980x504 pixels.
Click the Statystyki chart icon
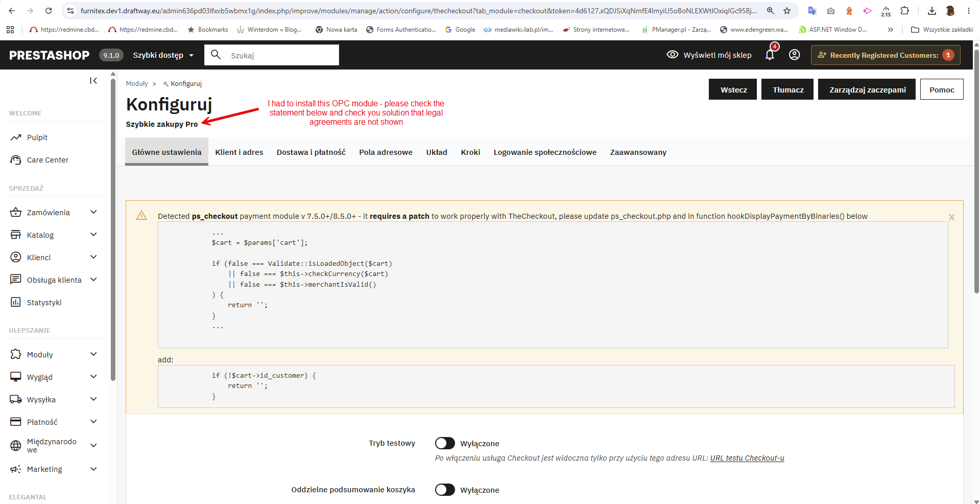pos(16,303)
